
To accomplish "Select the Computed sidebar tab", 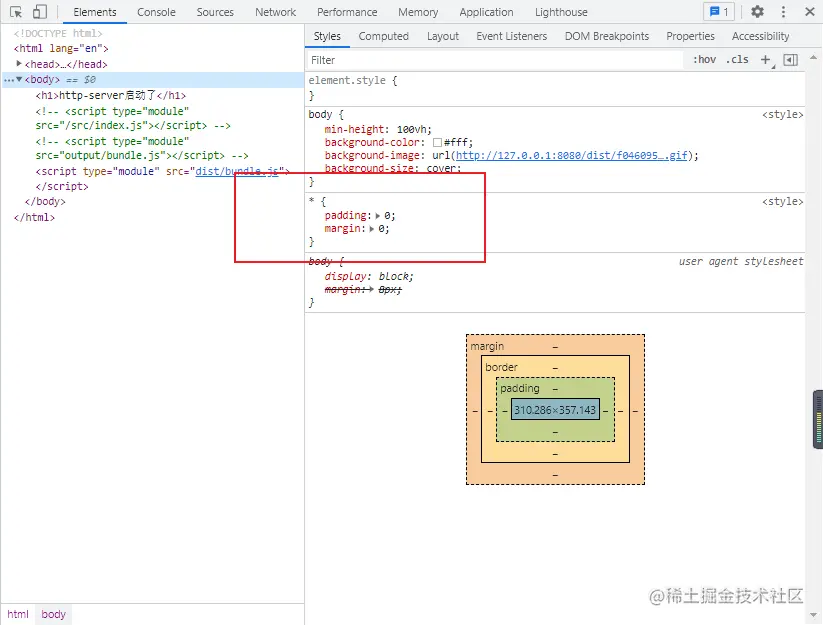I will [383, 36].
